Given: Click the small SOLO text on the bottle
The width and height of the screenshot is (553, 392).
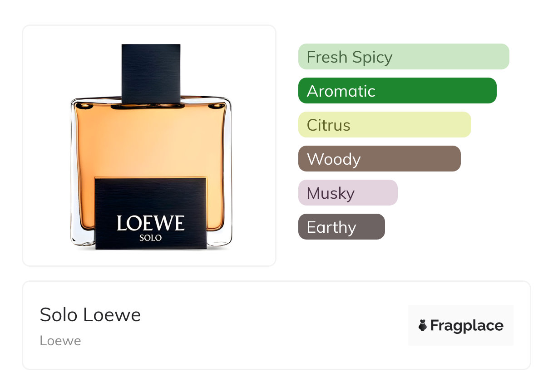Looking at the screenshot, I should tap(151, 237).
